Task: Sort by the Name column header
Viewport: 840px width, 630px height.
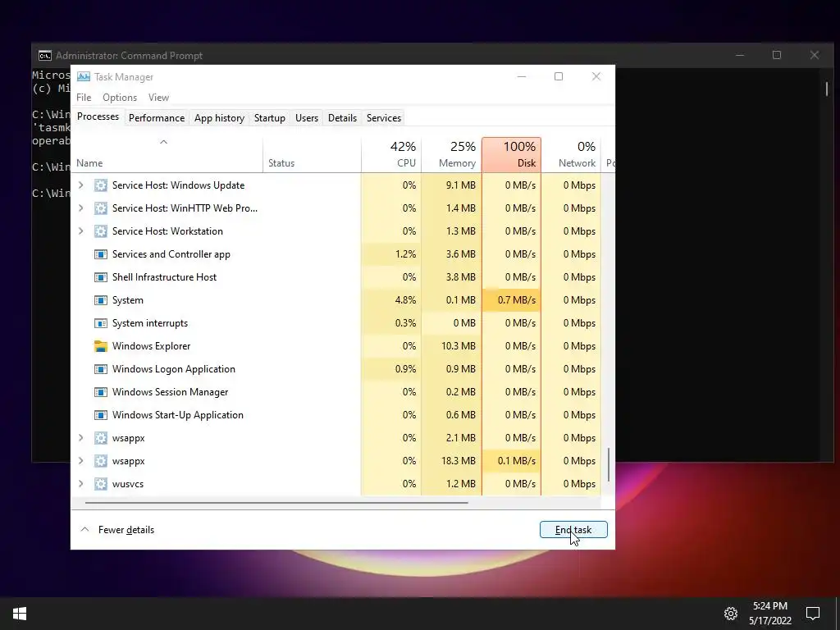Action: click(167, 155)
